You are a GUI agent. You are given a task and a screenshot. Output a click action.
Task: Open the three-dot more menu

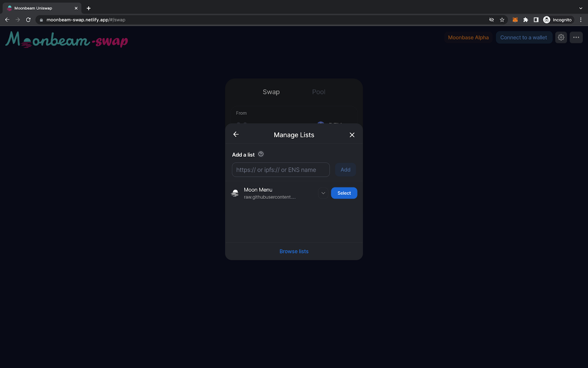coord(576,37)
